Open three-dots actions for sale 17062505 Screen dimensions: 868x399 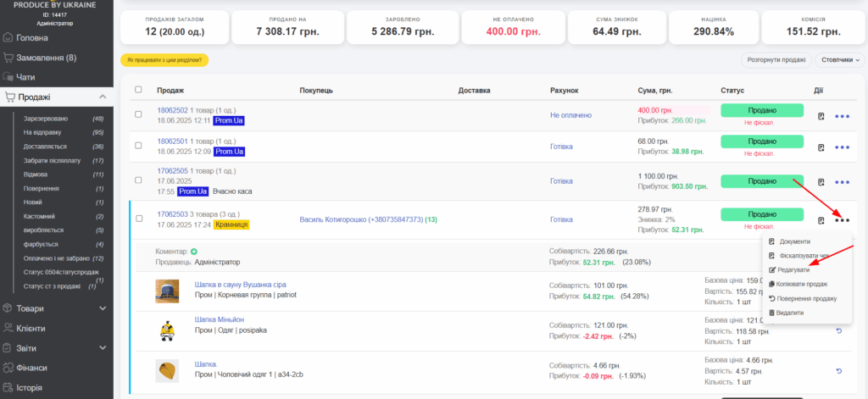pyautogui.click(x=842, y=181)
